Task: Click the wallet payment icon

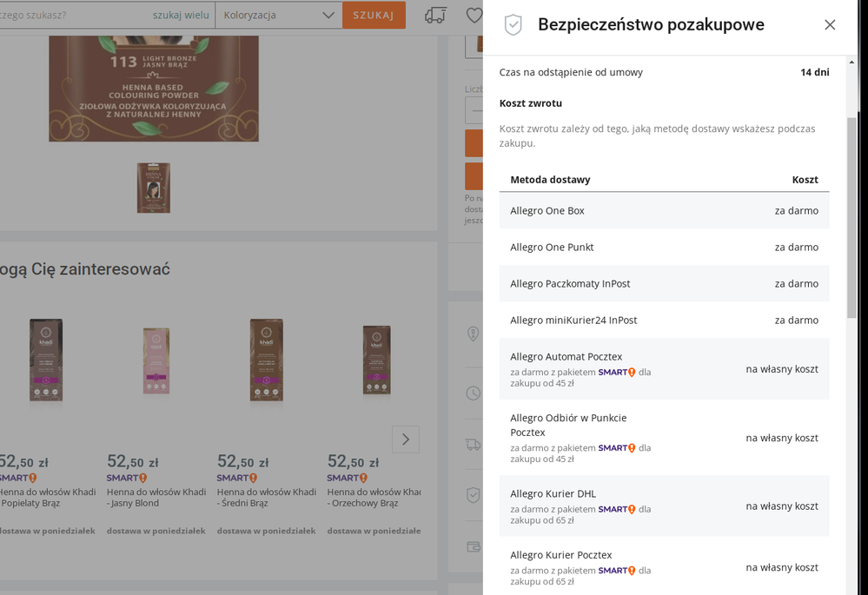Action: [x=473, y=546]
